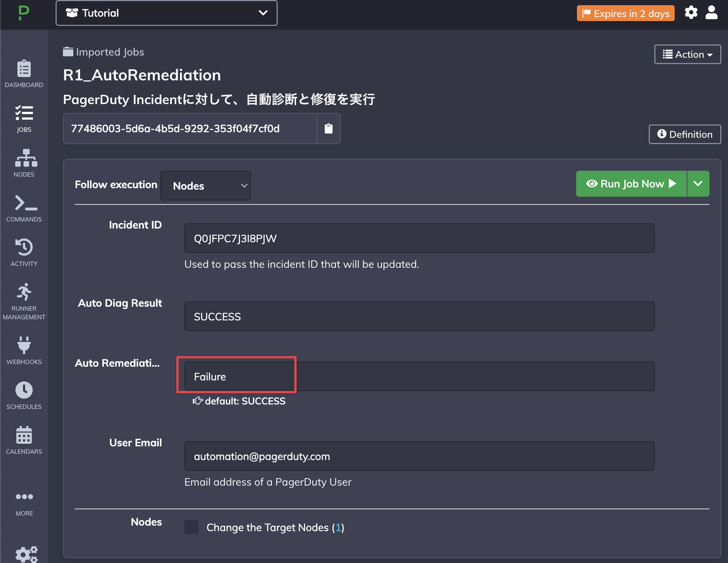Open the Calendars sidebar section
Image resolution: width=728 pixels, height=563 pixels.
pos(24,440)
